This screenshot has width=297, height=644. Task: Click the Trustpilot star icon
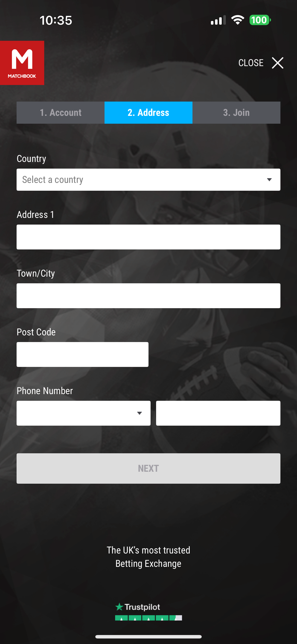pyautogui.click(x=119, y=607)
